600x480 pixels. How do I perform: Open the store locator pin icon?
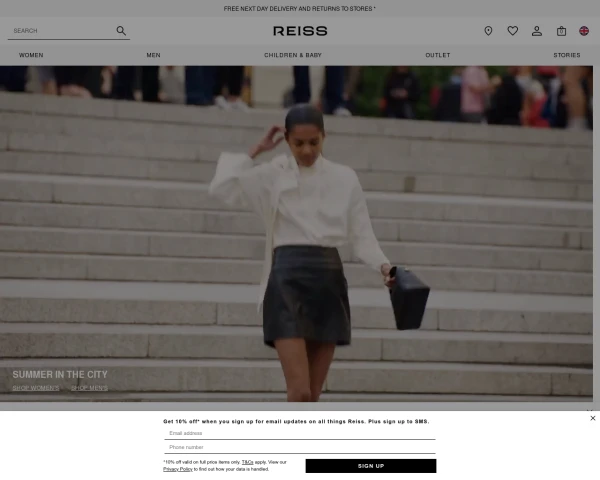tap(488, 31)
